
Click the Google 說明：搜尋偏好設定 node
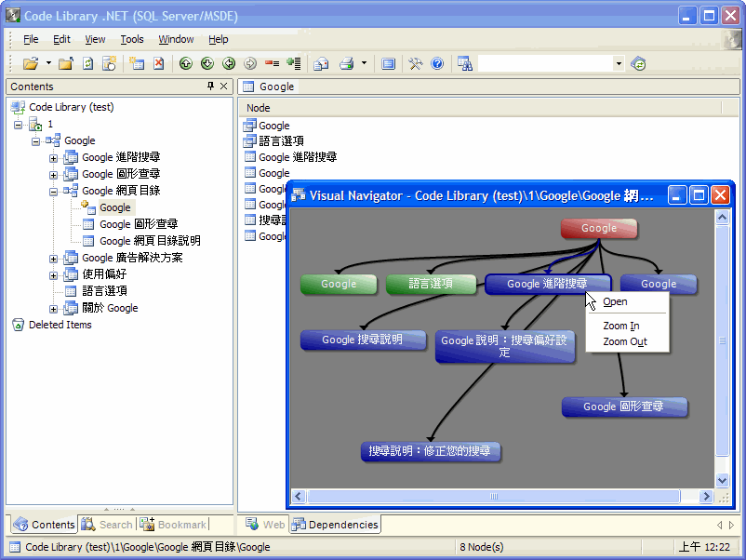click(x=504, y=346)
